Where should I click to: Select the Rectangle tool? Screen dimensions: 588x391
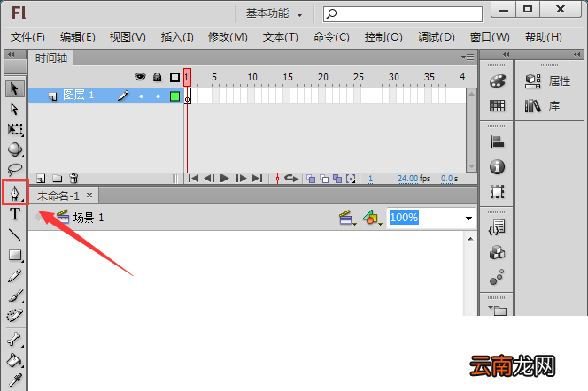pos(15,255)
